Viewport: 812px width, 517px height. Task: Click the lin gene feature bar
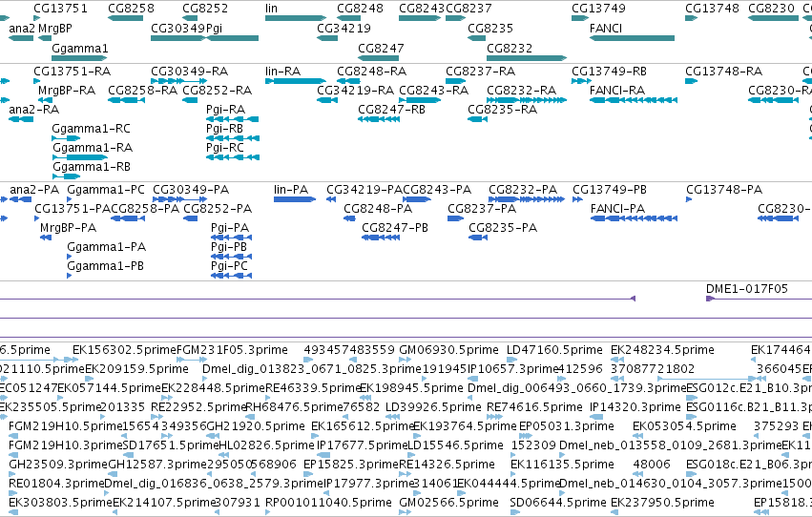click(x=295, y=18)
